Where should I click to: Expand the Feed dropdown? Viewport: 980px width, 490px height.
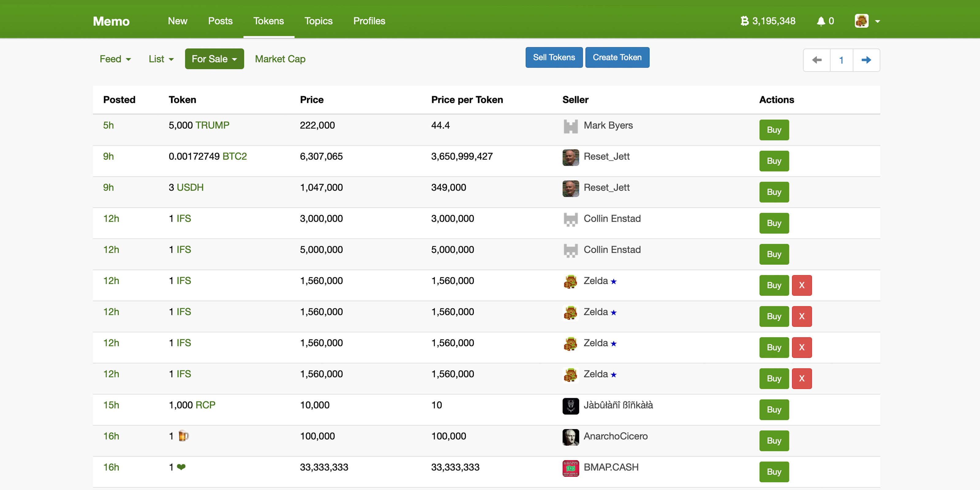pyautogui.click(x=115, y=59)
